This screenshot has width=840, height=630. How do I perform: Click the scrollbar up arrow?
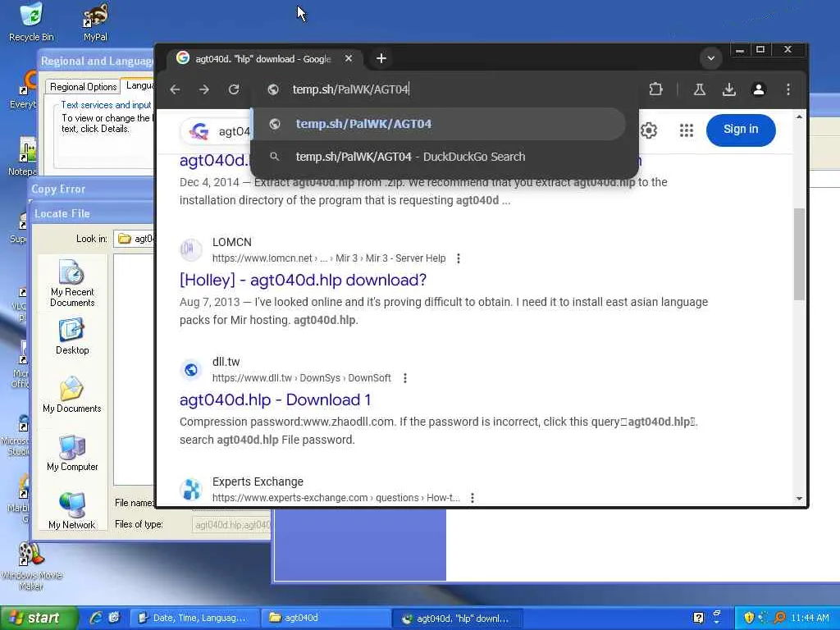[799, 116]
